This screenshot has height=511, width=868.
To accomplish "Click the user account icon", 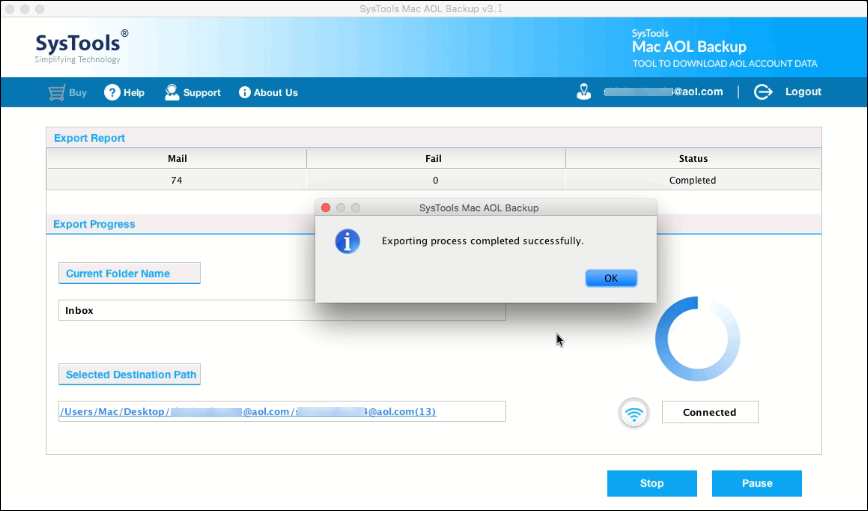I will coord(583,92).
